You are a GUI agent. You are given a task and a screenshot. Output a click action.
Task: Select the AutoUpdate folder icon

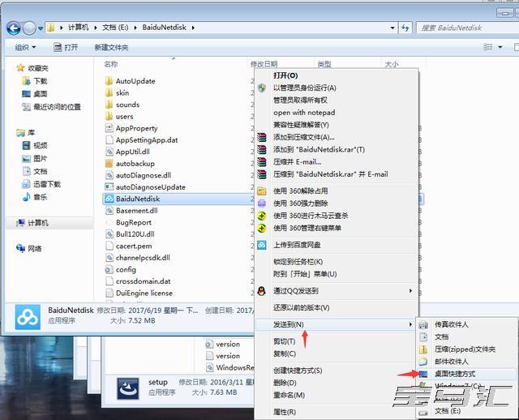click(x=109, y=81)
